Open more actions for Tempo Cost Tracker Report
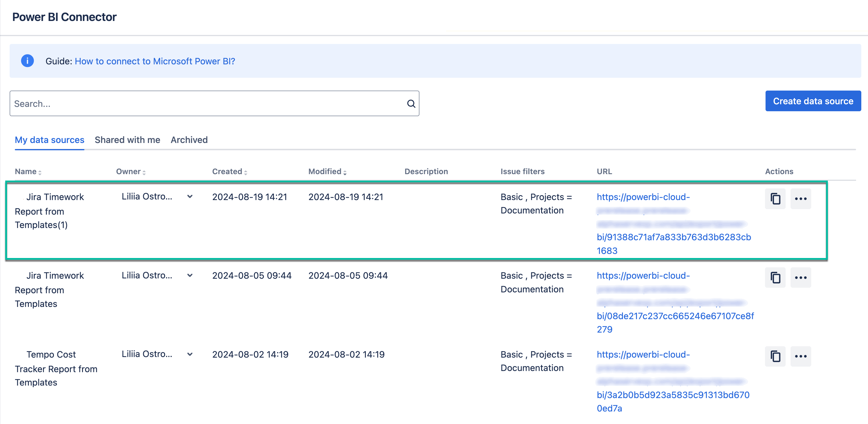 click(800, 356)
